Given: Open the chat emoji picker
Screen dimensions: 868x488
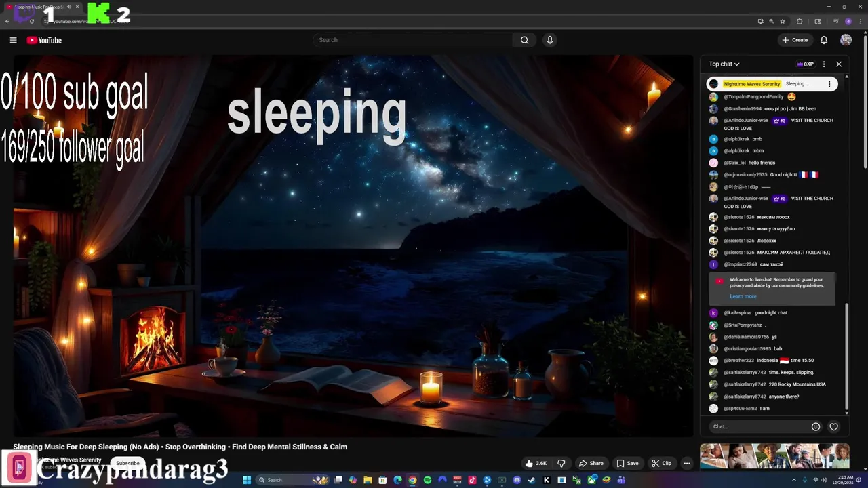Looking at the screenshot, I should point(816,426).
